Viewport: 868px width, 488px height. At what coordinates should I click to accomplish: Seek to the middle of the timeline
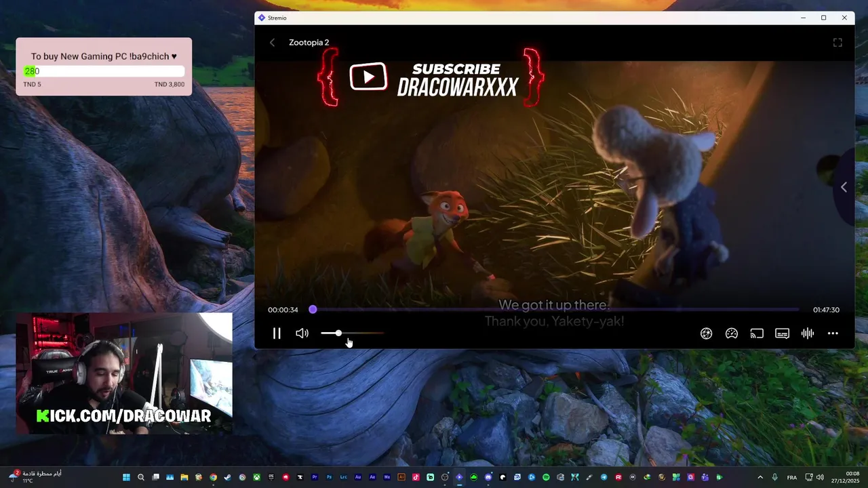point(556,310)
